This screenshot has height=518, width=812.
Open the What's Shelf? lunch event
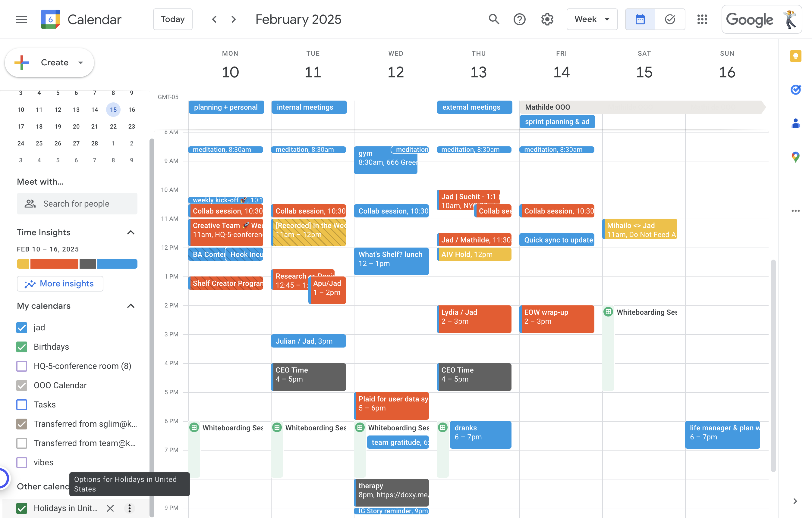coord(391,261)
